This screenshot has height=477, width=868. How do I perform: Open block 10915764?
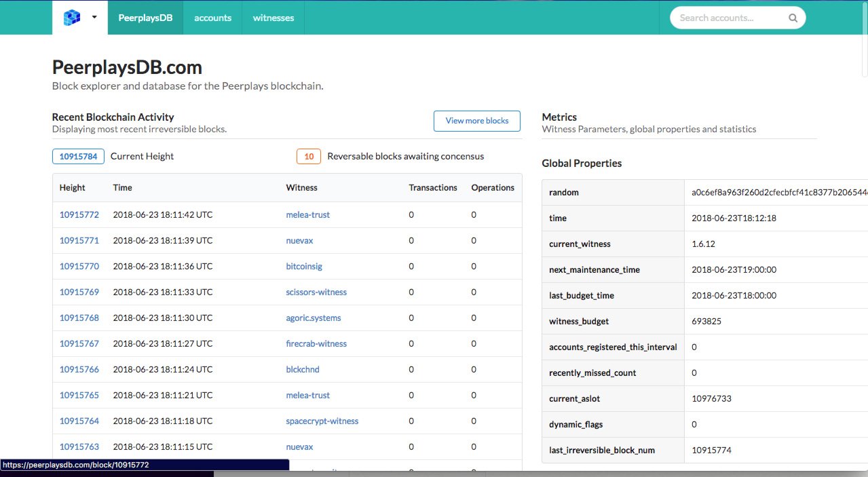(79, 421)
